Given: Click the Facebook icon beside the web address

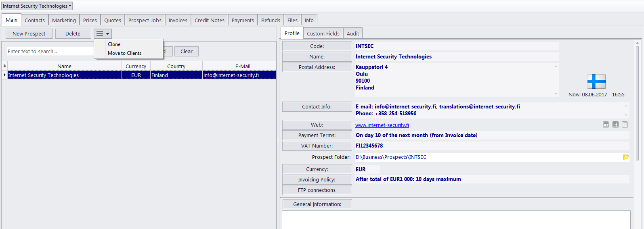Looking at the screenshot, I should [615, 125].
